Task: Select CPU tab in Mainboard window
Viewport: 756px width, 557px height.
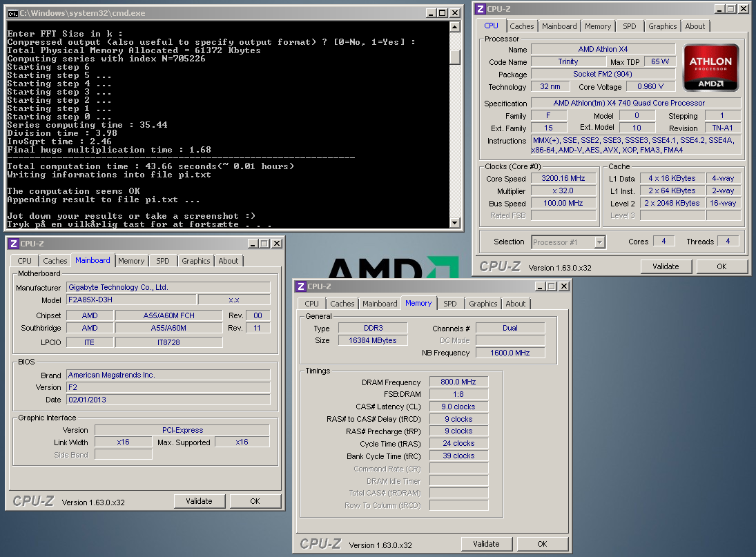Action: point(25,261)
